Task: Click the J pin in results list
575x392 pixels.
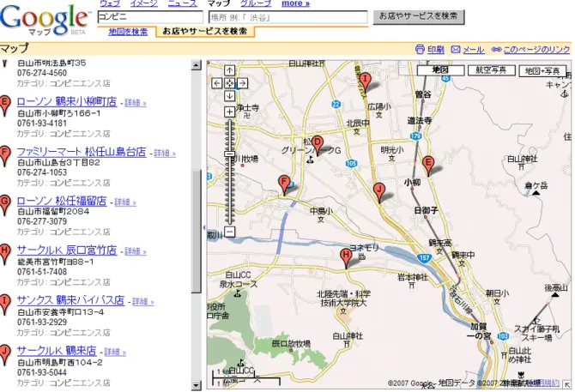Action: [x=4, y=354]
